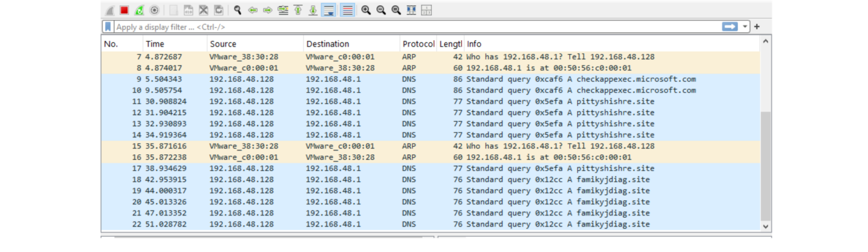Viewport: 868px width, 252px height.
Task: Go back with the green left arrow
Action: coord(253,10)
